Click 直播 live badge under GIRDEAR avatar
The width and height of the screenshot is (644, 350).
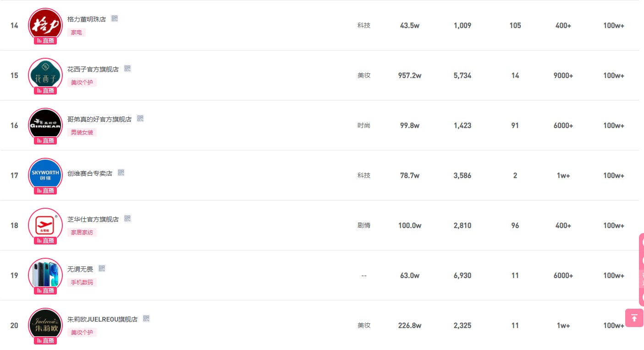tap(45, 140)
